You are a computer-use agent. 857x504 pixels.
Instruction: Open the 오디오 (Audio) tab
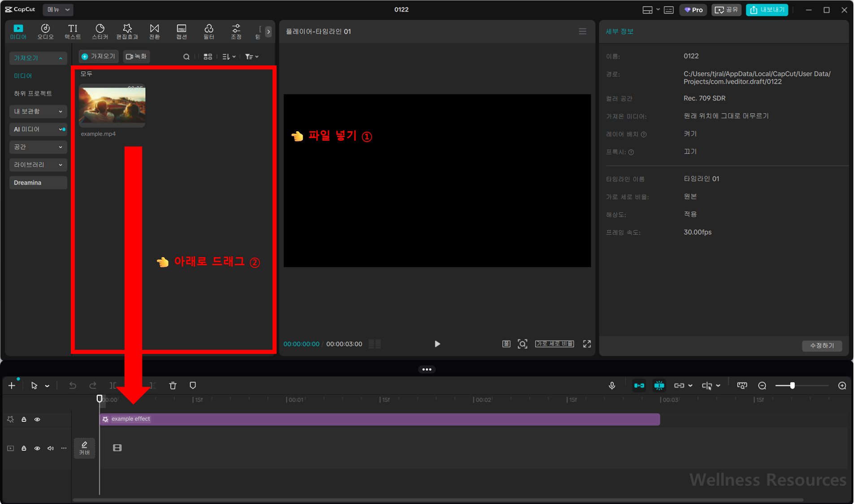coord(45,31)
